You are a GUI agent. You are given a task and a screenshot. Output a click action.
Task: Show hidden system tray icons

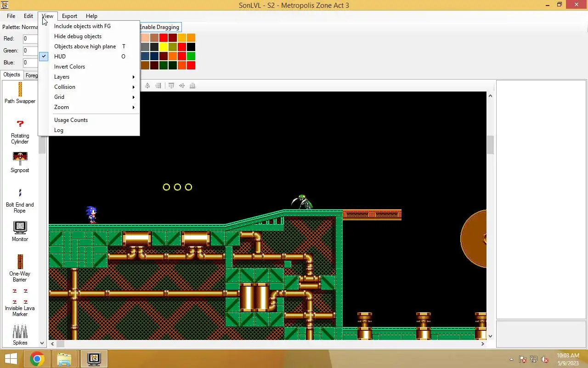(511, 359)
